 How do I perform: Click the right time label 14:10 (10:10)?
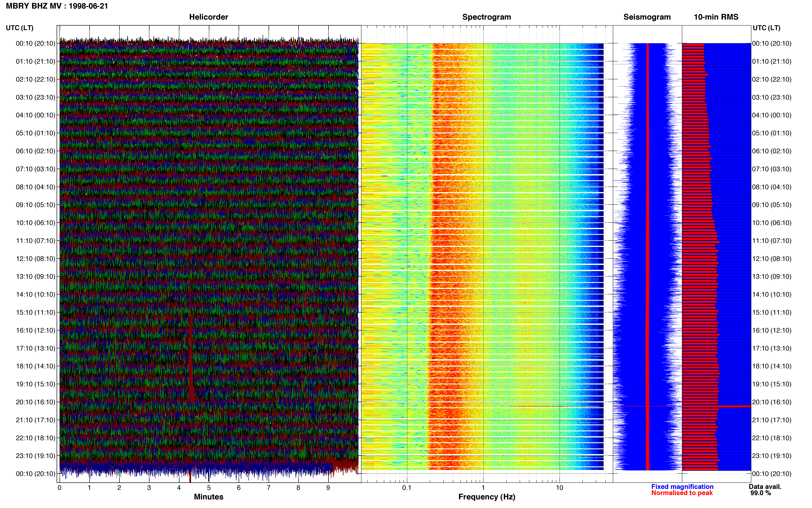point(772,294)
